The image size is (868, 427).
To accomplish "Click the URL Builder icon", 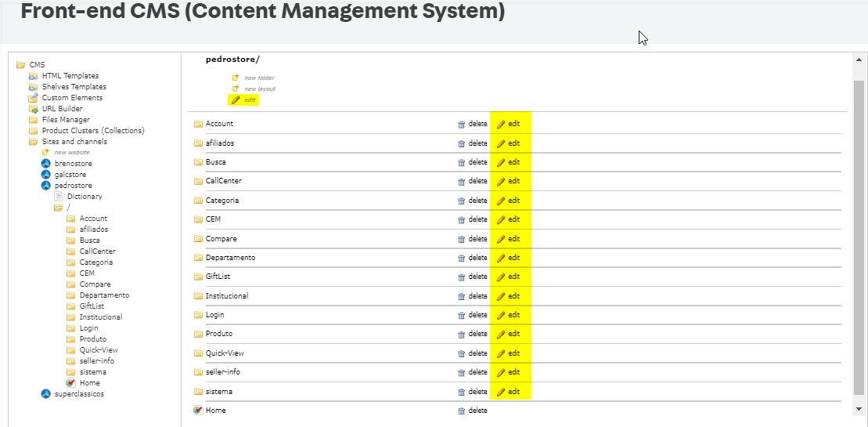I will point(33,109).
